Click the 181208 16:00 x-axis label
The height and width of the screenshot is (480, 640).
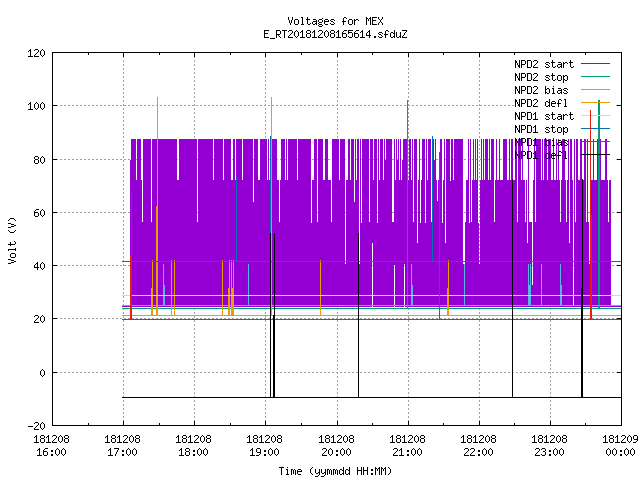[51, 445]
